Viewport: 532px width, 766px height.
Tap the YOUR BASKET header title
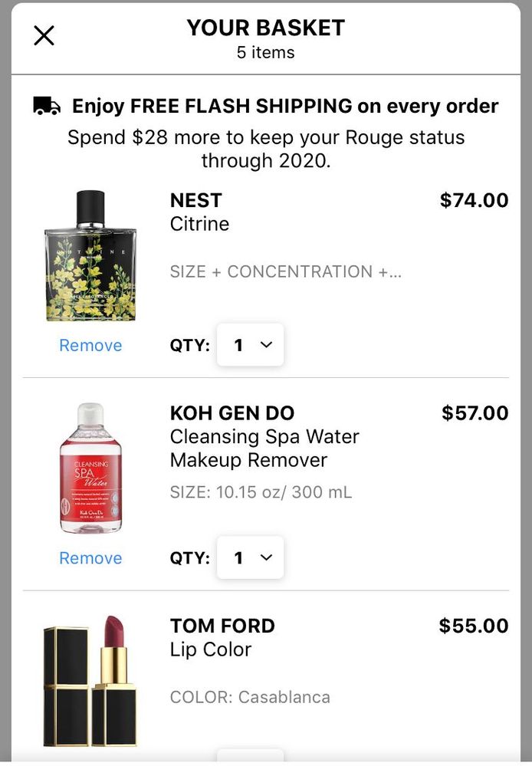click(x=266, y=28)
